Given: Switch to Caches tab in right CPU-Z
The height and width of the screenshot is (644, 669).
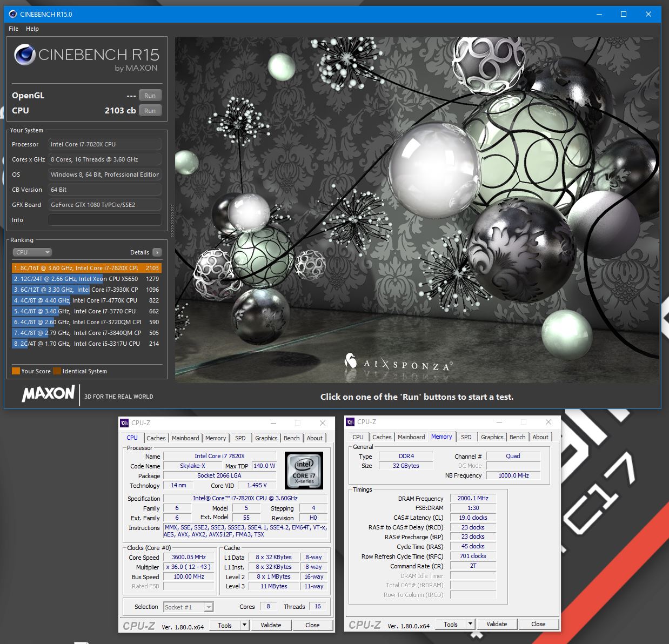Looking at the screenshot, I should pos(382,437).
